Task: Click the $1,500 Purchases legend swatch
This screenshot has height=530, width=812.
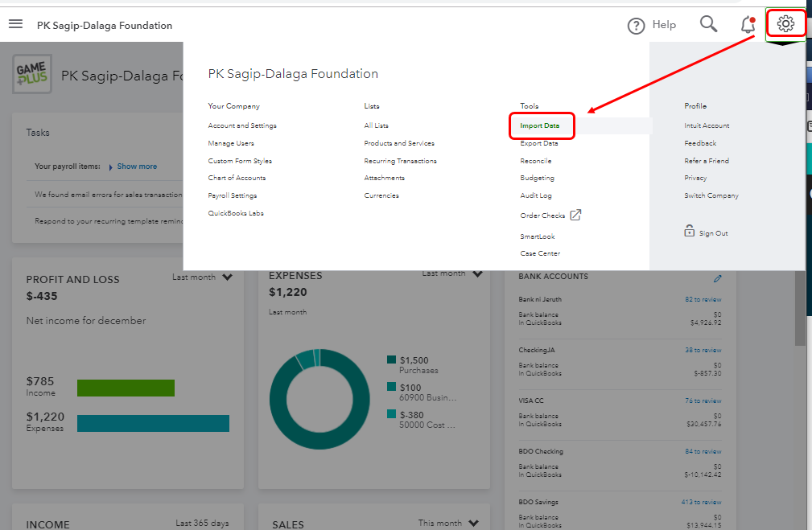Action: click(x=392, y=360)
